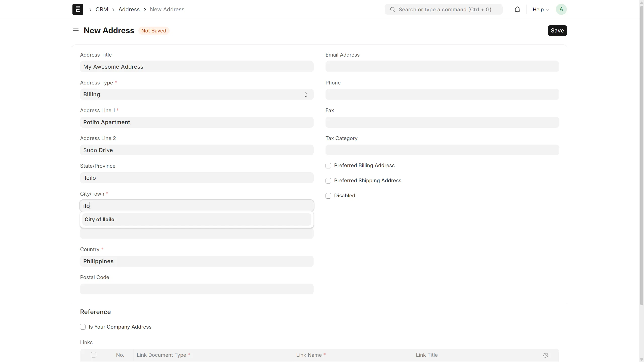Go to CRM breadcrumb
This screenshot has width=644, height=362.
click(x=102, y=10)
